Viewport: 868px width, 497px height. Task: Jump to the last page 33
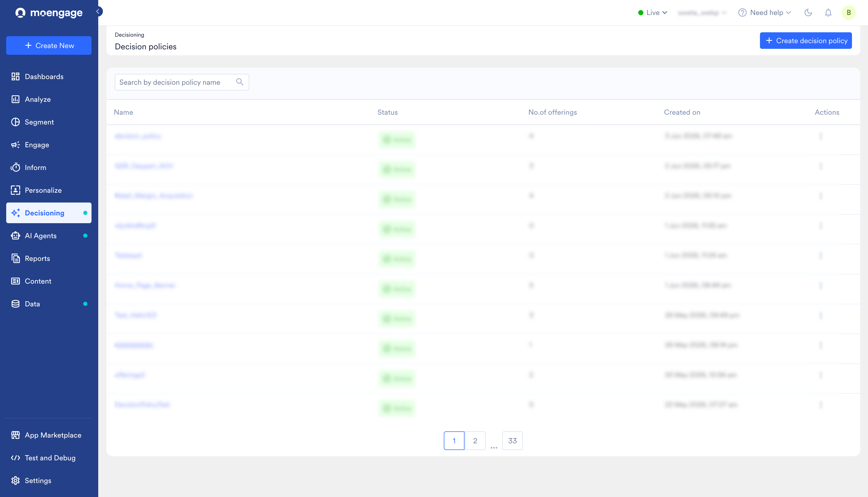[512, 441]
